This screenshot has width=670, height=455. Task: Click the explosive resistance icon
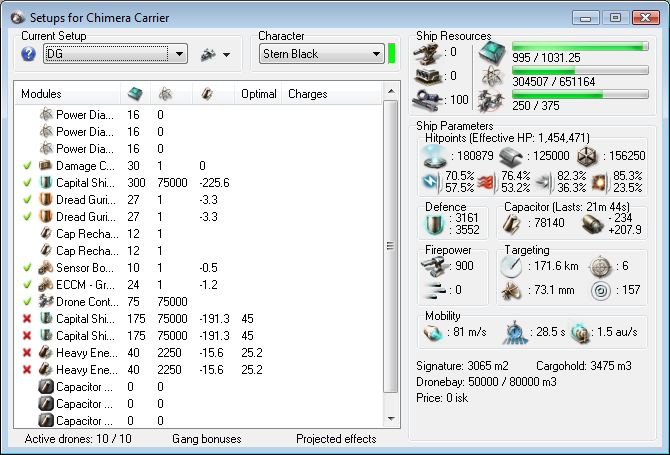tap(600, 182)
